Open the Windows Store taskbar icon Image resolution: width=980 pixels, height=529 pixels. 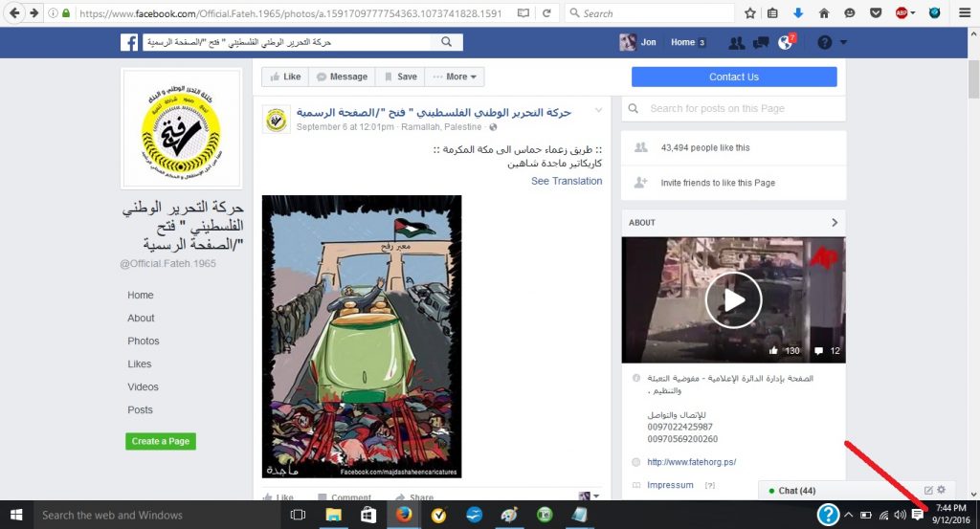(x=368, y=515)
